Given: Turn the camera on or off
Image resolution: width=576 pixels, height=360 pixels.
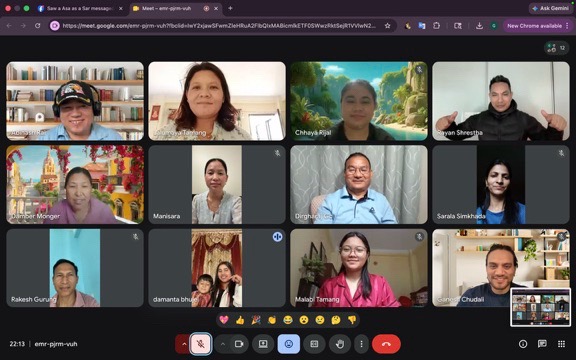Looking at the screenshot, I should point(239,344).
